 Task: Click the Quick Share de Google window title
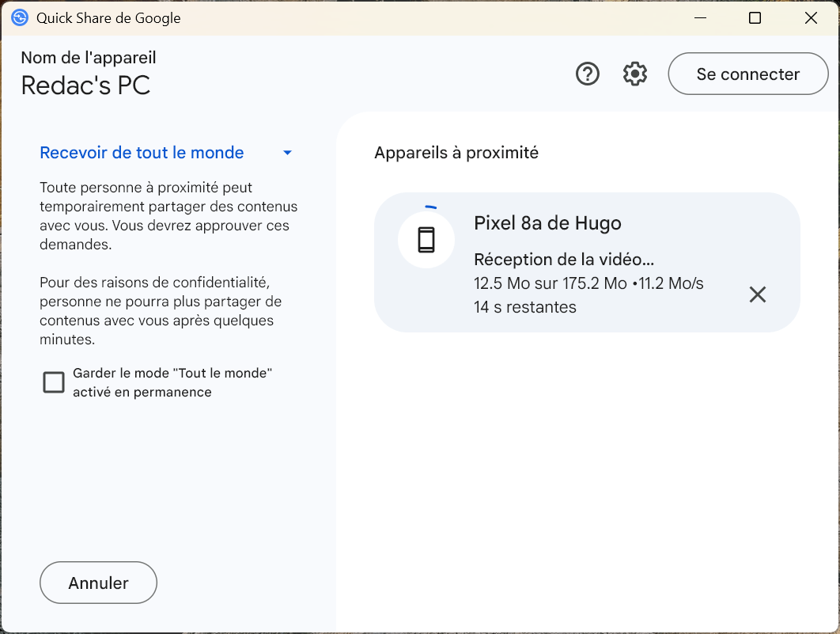click(x=108, y=17)
